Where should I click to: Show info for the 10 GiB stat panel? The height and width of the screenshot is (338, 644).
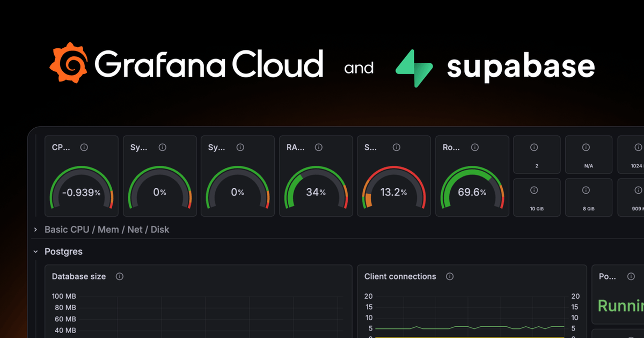(534, 189)
